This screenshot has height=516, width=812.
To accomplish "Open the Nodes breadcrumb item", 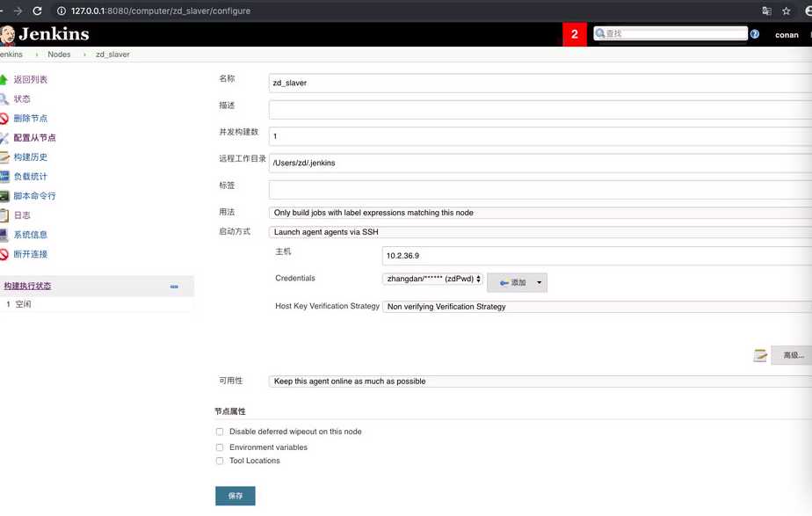I will [59, 55].
